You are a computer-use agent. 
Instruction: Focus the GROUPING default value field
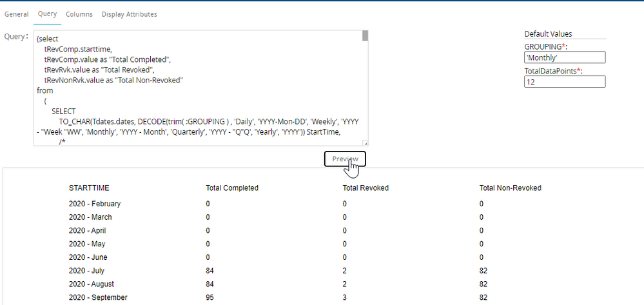565,57
